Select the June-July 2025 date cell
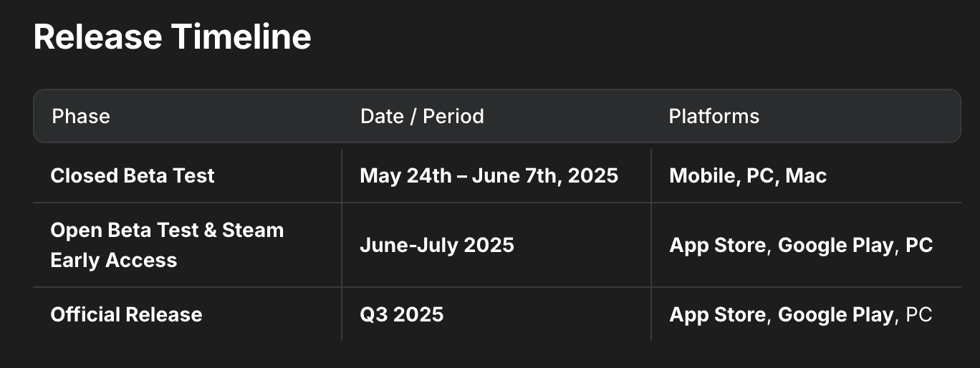 [437, 246]
